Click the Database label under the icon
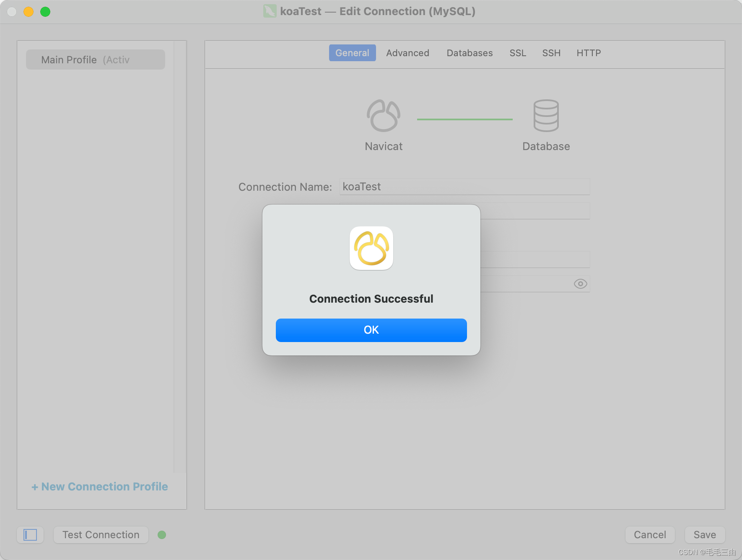This screenshot has height=560, width=742. point(546,146)
